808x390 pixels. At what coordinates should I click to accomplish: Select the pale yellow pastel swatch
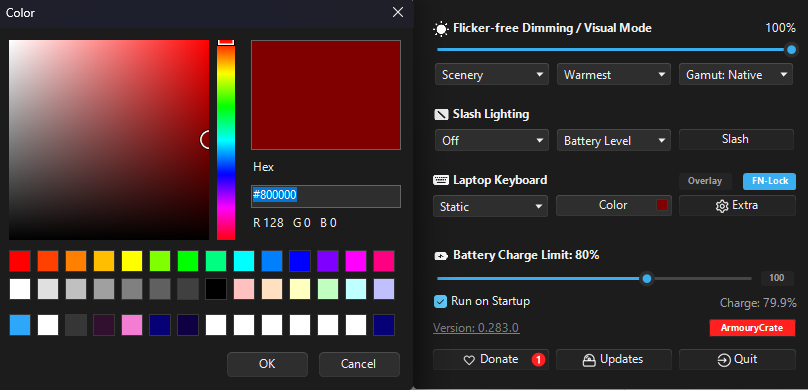(300, 289)
